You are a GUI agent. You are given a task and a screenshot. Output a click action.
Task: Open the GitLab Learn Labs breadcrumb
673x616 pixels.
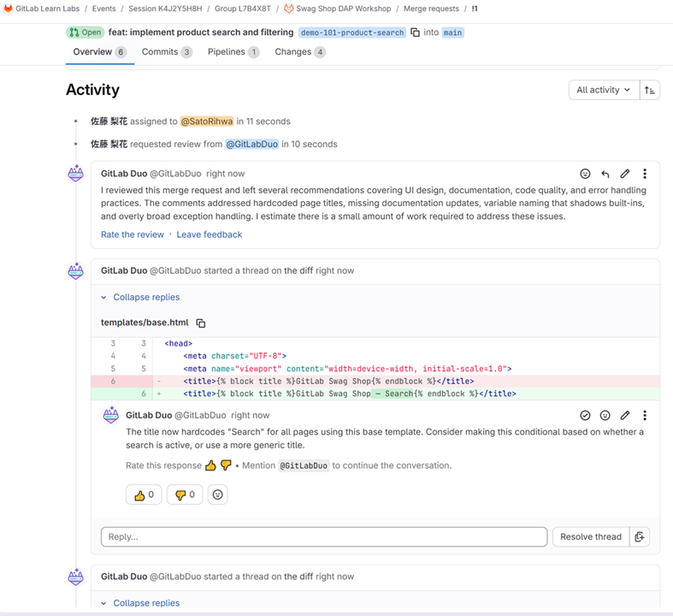coord(48,9)
